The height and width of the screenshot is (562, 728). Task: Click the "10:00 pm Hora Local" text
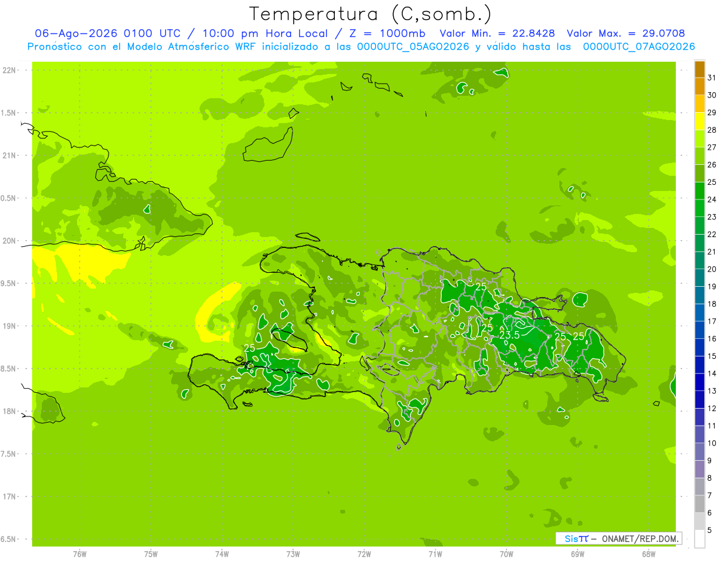pos(266,33)
